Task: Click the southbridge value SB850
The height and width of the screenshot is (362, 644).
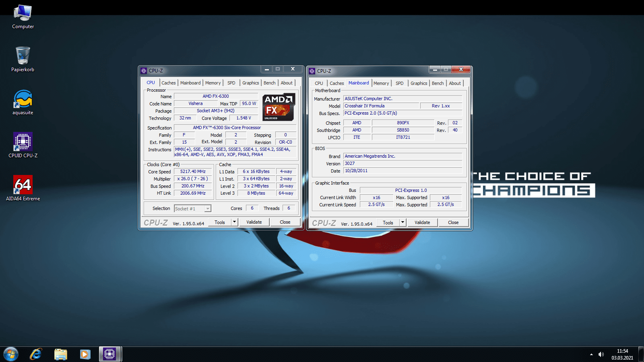Action: tap(403, 130)
